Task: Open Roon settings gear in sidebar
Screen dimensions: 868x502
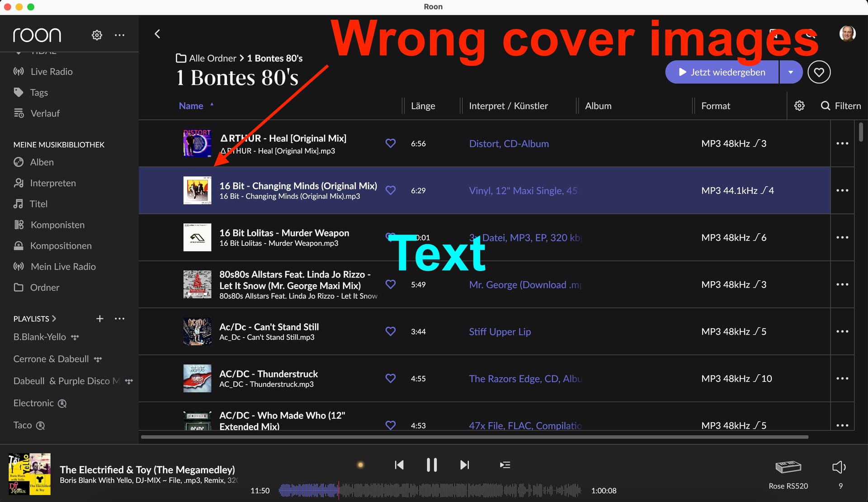Action: point(97,35)
